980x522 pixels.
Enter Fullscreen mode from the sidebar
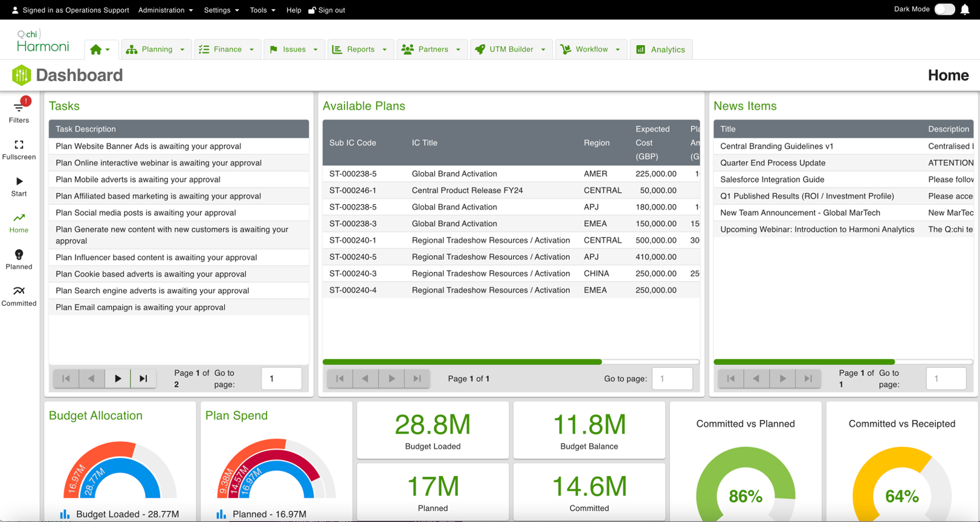[19, 149]
